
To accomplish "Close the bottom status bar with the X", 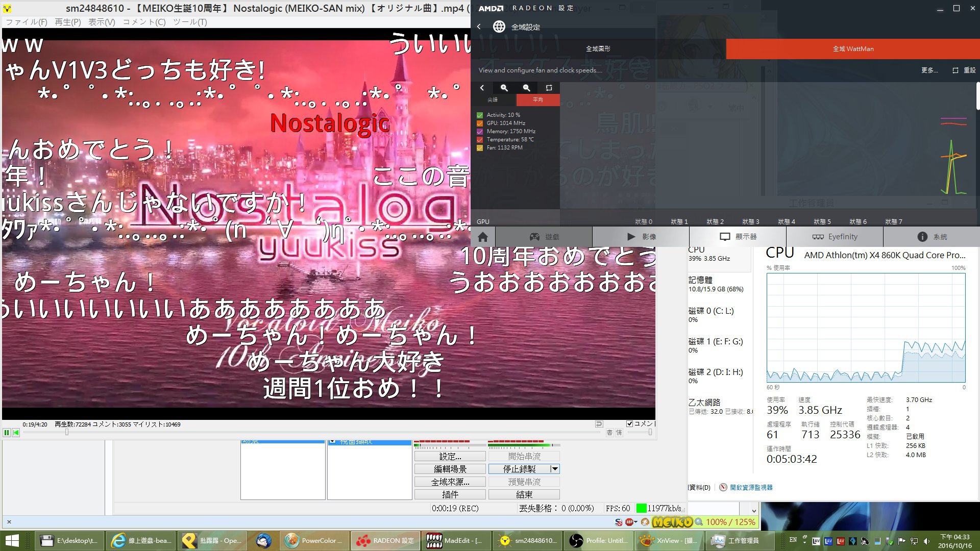I will [x=9, y=522].
